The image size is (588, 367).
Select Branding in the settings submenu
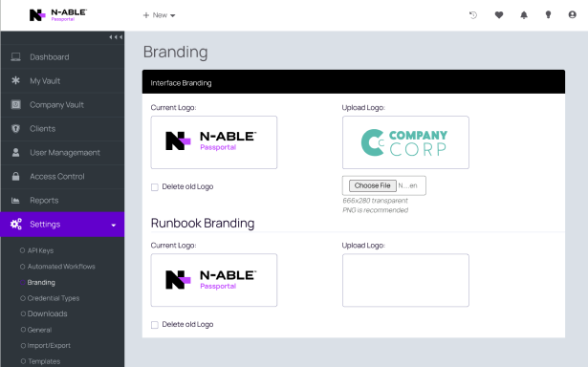[x=41, y=282]
